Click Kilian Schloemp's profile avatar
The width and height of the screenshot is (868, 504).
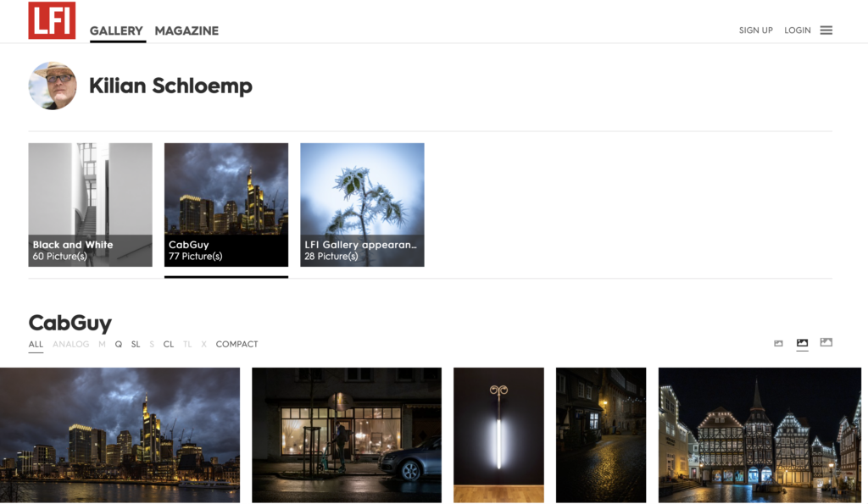[x=53, y=86]
